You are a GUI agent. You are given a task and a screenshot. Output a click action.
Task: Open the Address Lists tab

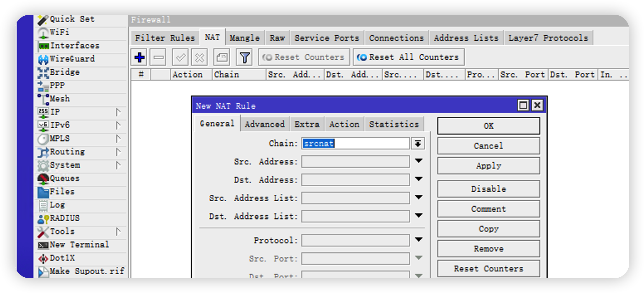(466, 38)
